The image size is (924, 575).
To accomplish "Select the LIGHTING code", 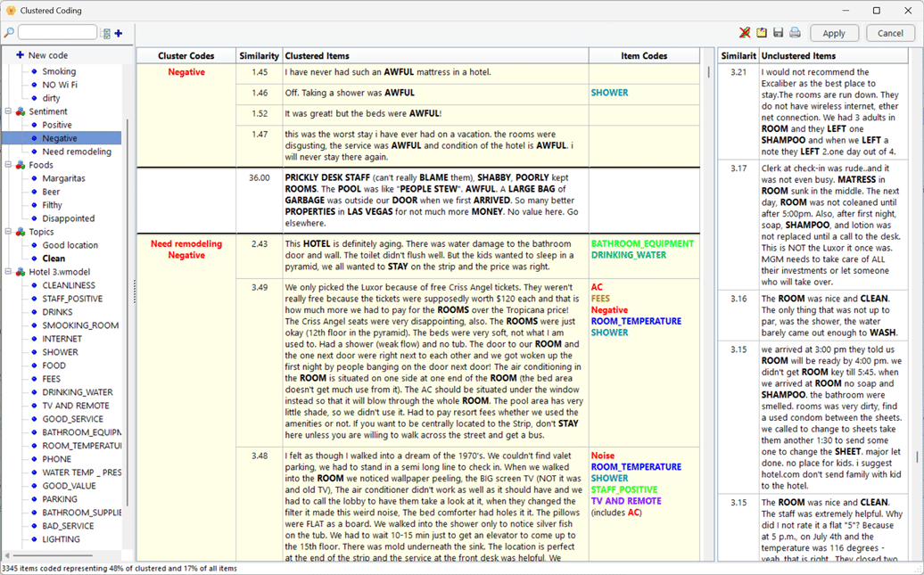I will click(x=61, y=539).
